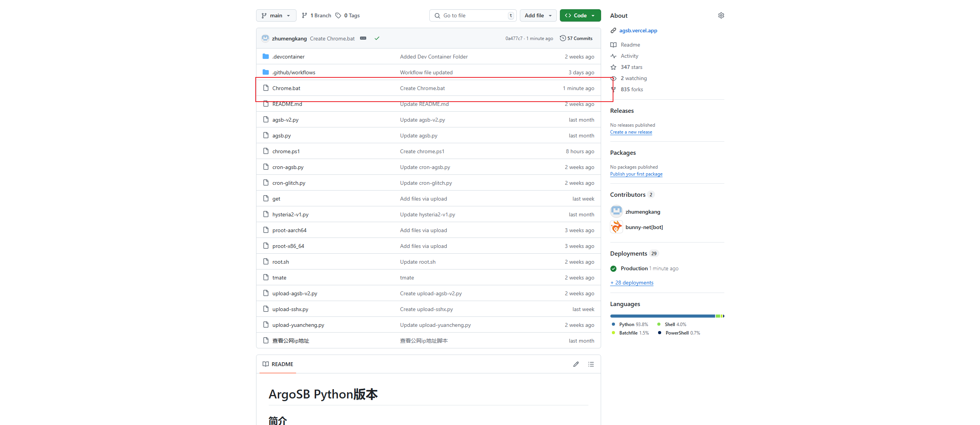Open the 57 Commits history link

(576, 38)
